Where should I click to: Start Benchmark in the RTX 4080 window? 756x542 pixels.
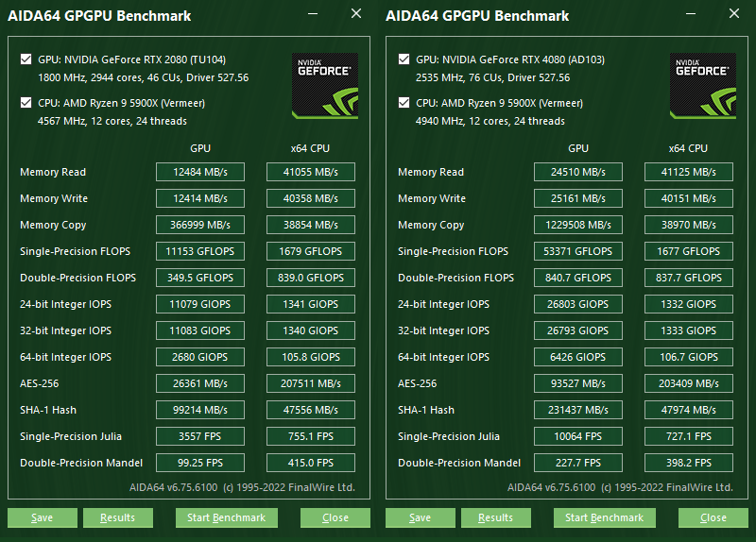coord(605,517)
